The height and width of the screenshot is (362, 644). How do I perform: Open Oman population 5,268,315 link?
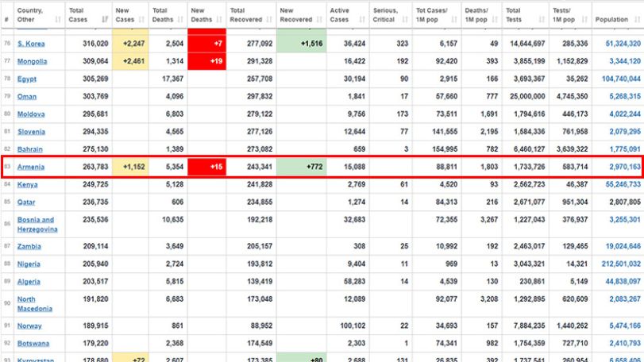(625, 96)
